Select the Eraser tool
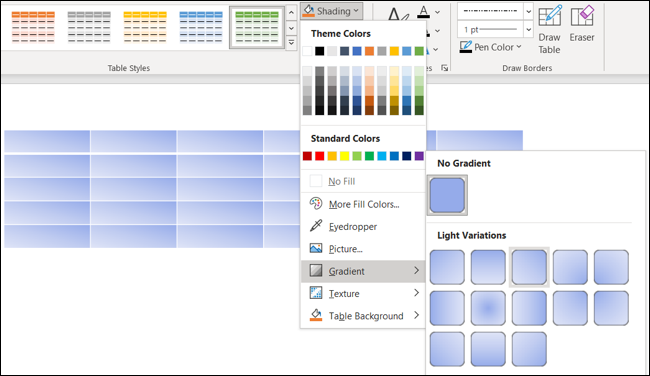 pyautogui.click(x=582, y=24)
